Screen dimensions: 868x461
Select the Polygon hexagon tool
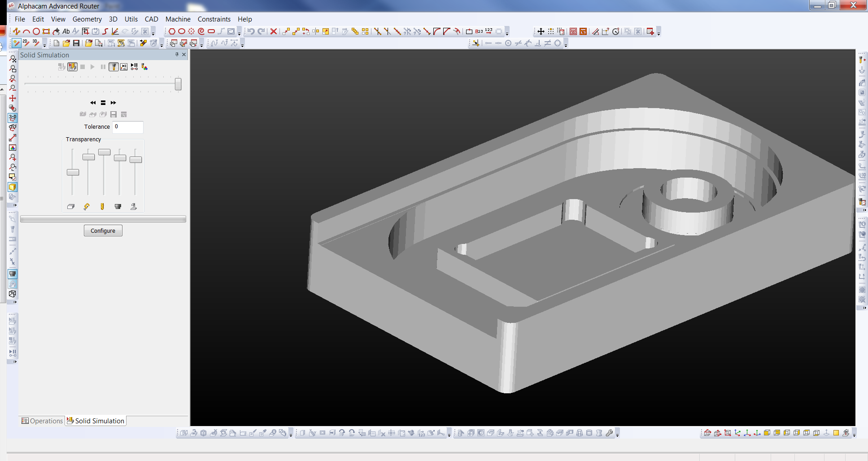point(172,31)
